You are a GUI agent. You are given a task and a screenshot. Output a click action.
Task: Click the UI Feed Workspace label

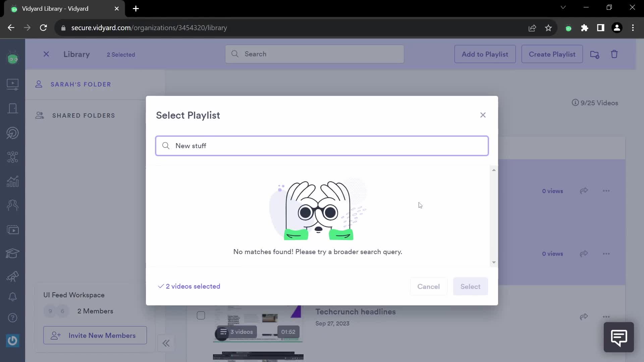point(74,295)
